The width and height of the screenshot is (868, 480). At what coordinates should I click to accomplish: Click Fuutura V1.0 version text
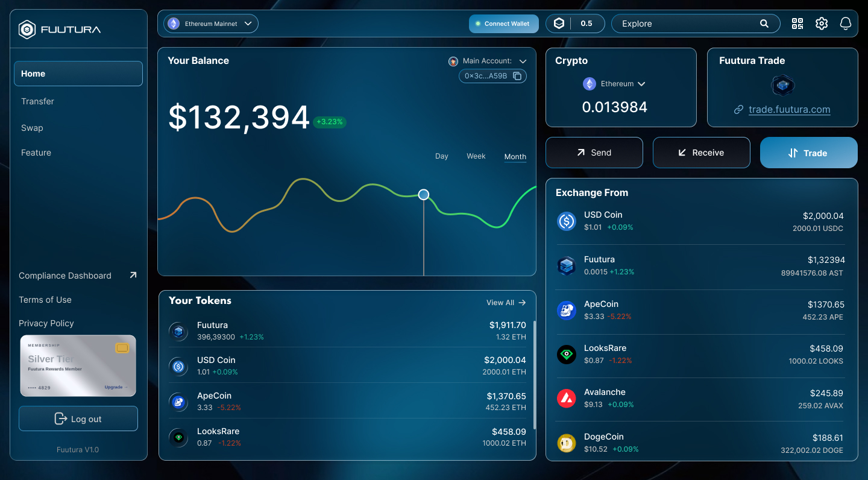click(78, 450)
